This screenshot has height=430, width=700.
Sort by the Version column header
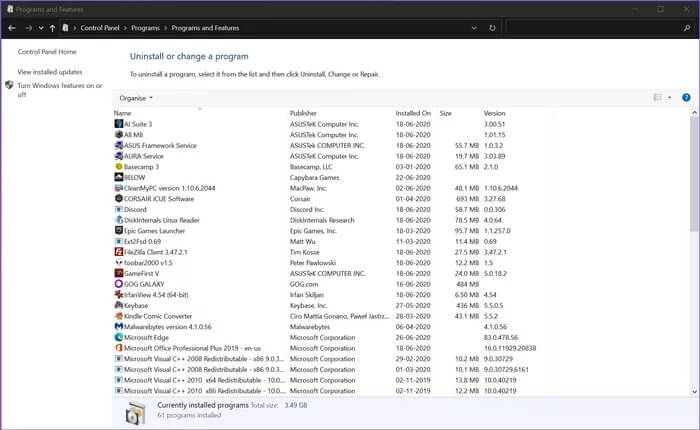pyautogui.click(x=494, y=113)
